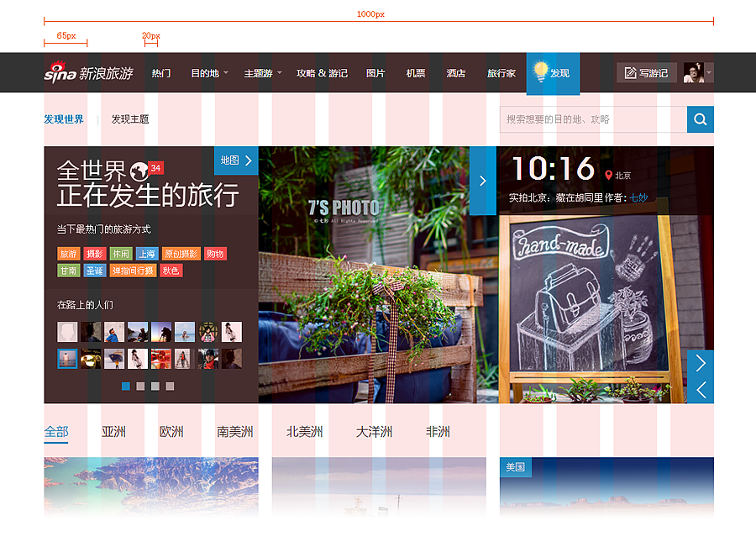Open the mountain landscape photo card
This screenshot has height=552, width=756.
click(151, 487)
